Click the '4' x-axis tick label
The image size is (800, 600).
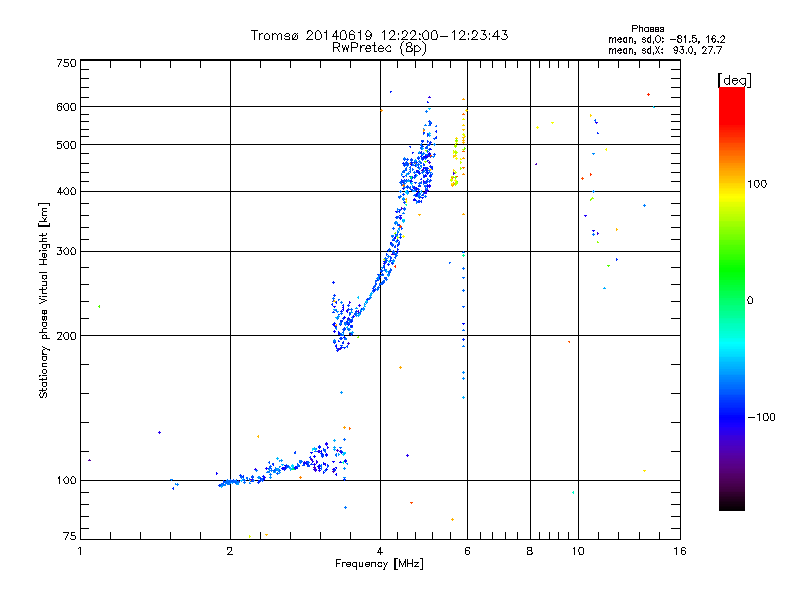pyautogui.click(x=380, y=551)
